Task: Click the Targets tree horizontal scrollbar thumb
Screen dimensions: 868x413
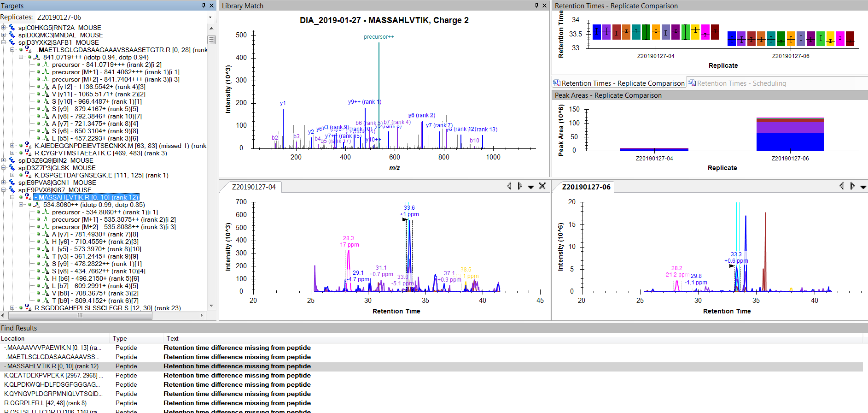Action: pyautogui.click(x=80, y=315)
